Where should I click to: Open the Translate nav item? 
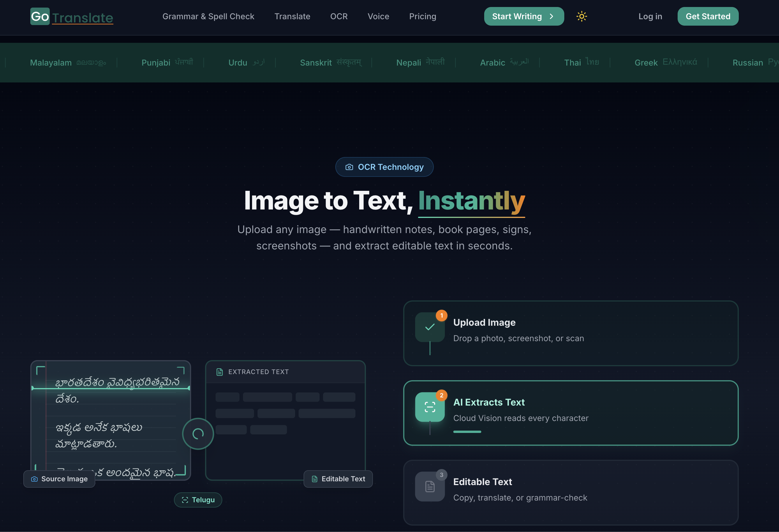pyautogui.click(x=292, y=16)
